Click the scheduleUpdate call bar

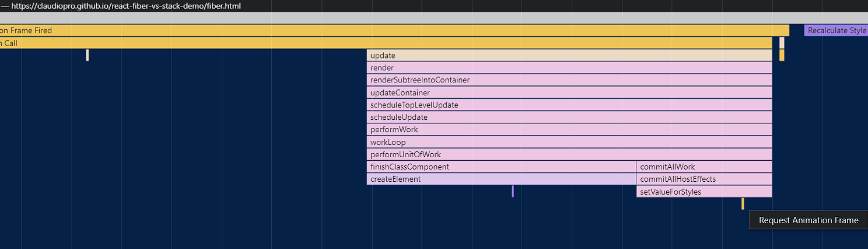tap(569, 117)
